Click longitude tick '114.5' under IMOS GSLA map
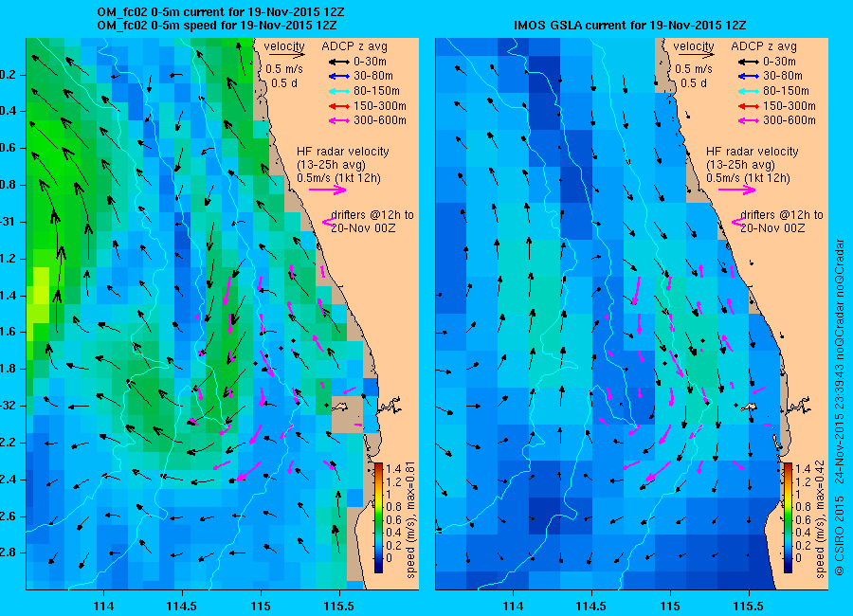Image resolution: width=853 pixels, height=616 pixels. click(x=591, y=607)
